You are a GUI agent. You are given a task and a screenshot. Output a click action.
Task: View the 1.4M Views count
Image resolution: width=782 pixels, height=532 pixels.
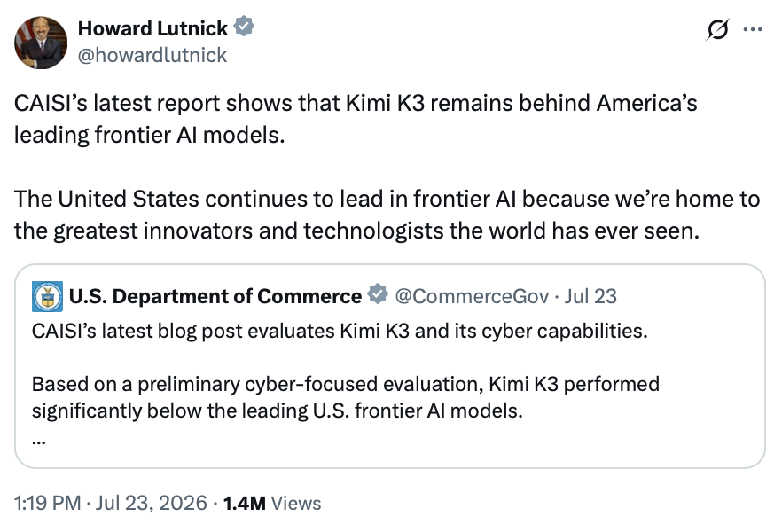pos(272,503)
